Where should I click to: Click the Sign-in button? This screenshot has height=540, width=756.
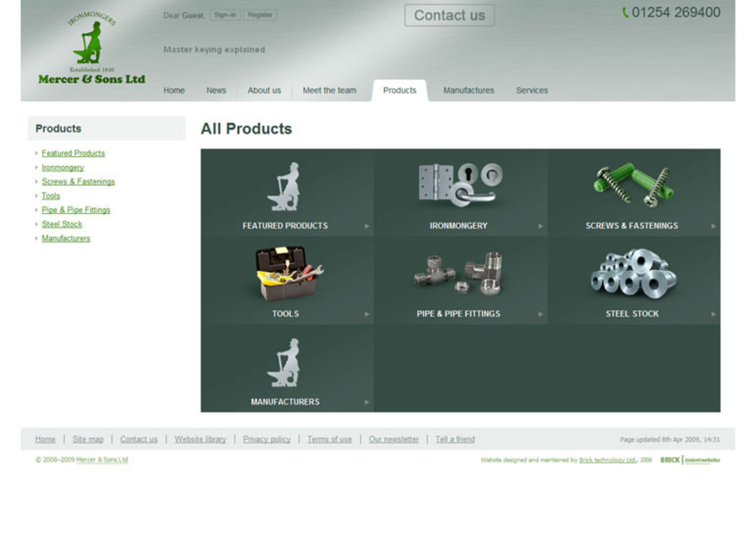[x=225, y=15]
